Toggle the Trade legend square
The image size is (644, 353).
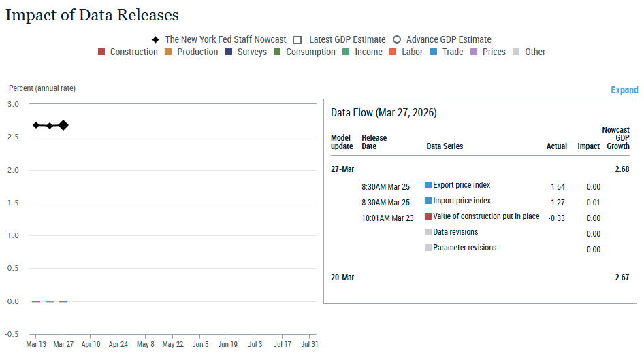point(434,52)
